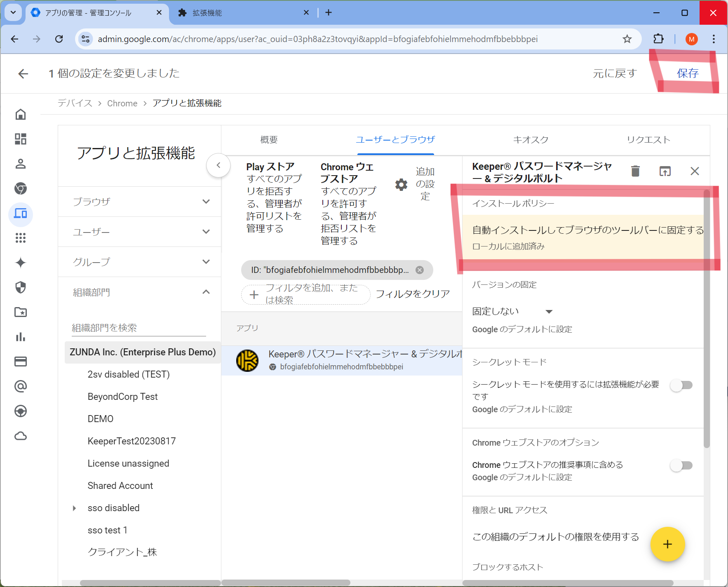Viewport: 728px width, 587px height.
Task: Go back with the page header arrow
Action: 23,74
